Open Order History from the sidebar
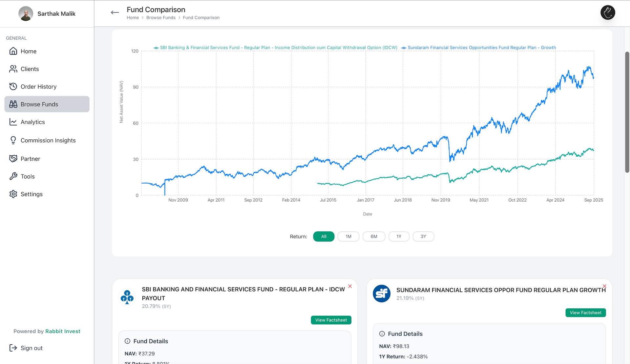Viewport: 630px width, 364px height. point(13,86)
